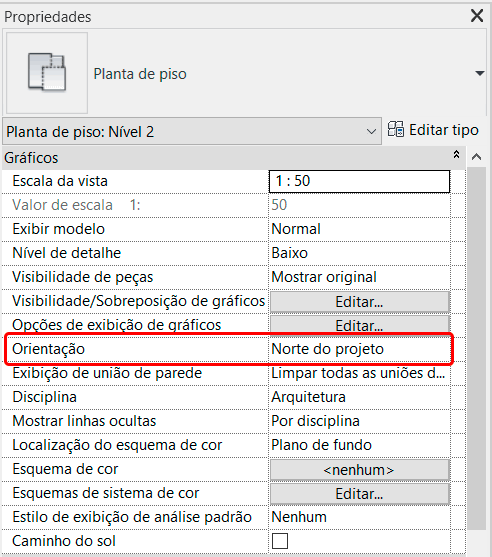The width and height of the screenshot is (492, 557).
Task: Click the Planta de piso type thumbnail
Action: [47, 73]
